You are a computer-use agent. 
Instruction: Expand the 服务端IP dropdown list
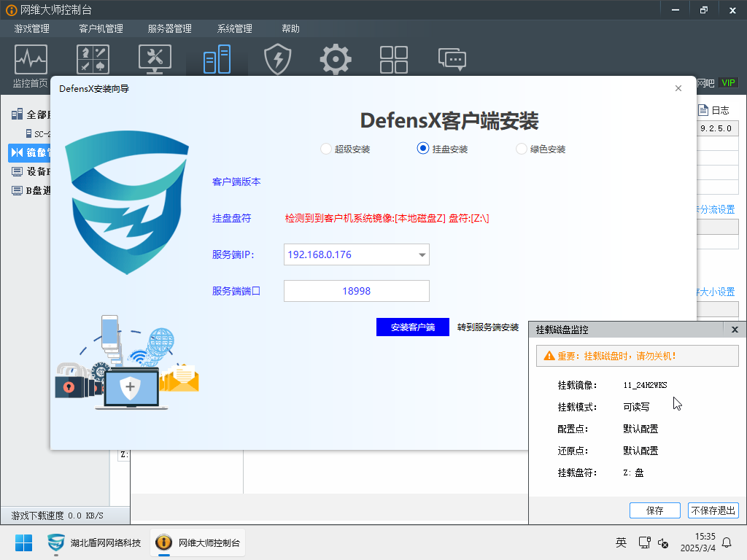click(x=422, y=255)
